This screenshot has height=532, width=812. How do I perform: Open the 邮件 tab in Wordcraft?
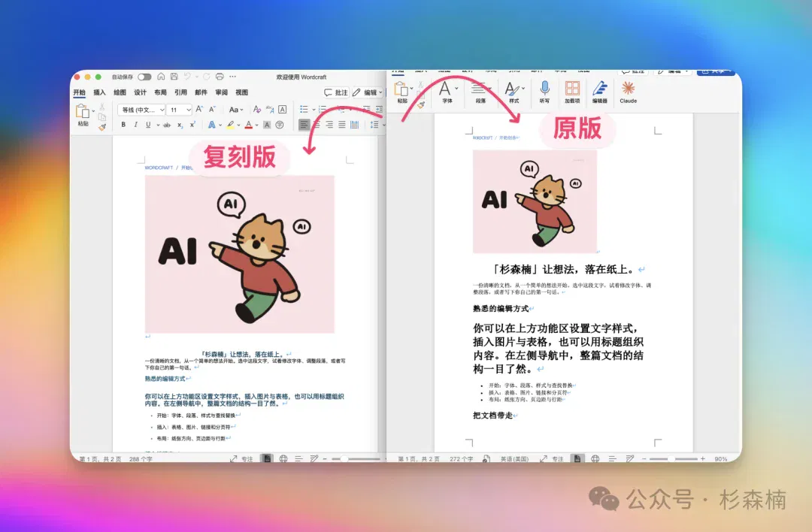pyautogui.click(x=201, y=92)
